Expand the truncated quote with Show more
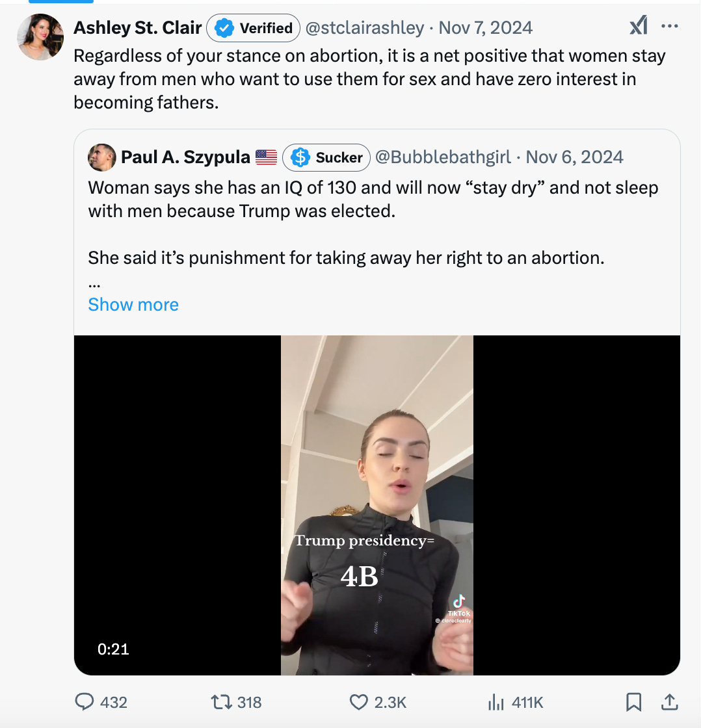 coord(133,304)
